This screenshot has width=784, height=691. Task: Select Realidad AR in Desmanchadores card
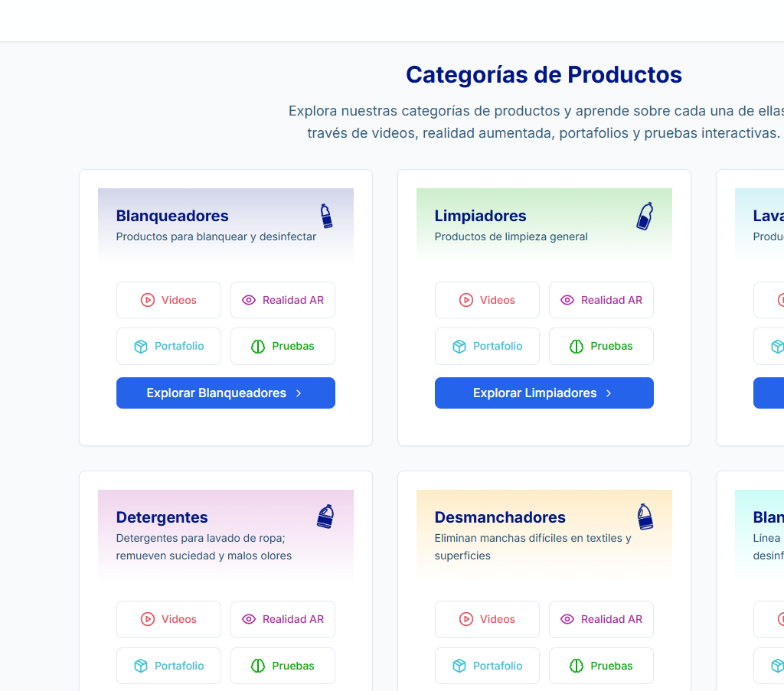(x=601, y=619)
